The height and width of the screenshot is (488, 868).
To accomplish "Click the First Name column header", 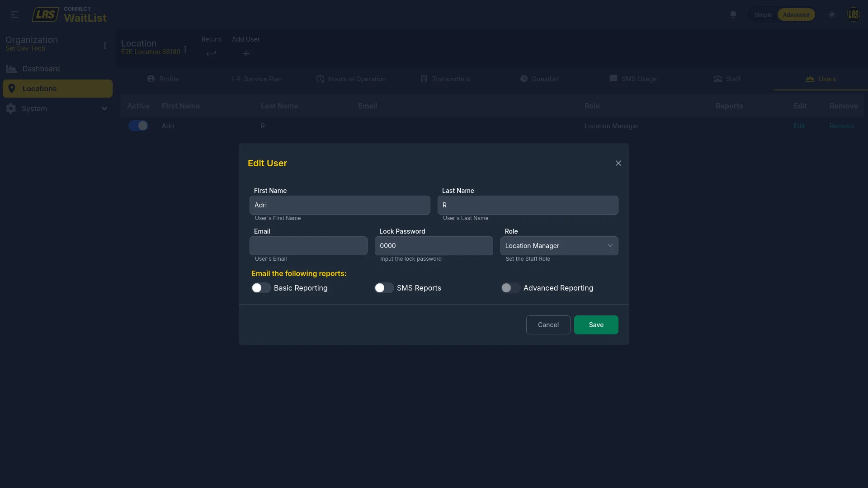I will [x=181, y=106].
